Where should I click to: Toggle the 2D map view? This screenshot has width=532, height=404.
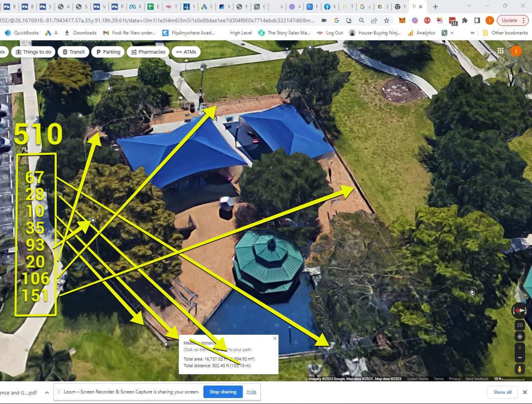click(519, 325)
